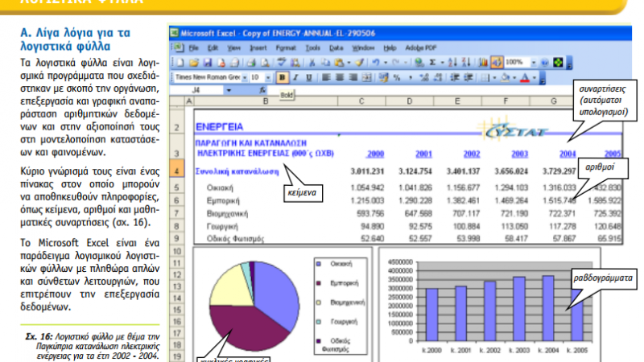
Task: Click Merge and Center icon
Action: 367,77
